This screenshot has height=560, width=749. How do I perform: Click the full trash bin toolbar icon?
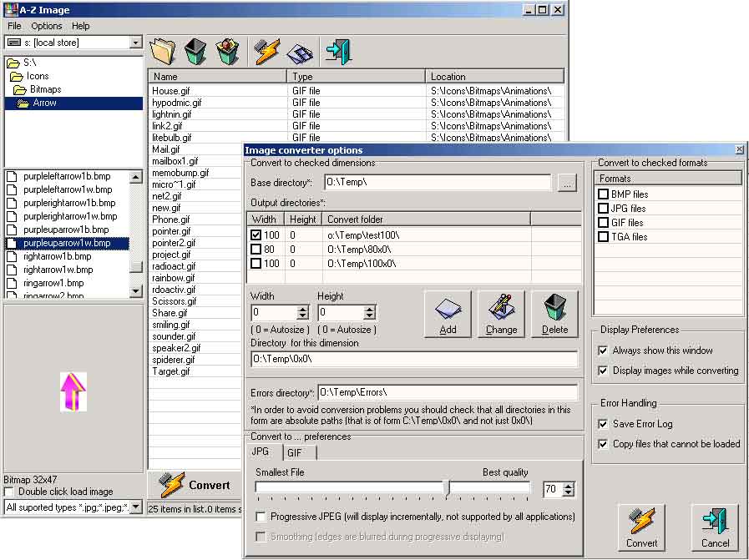(x=227, y=52)
